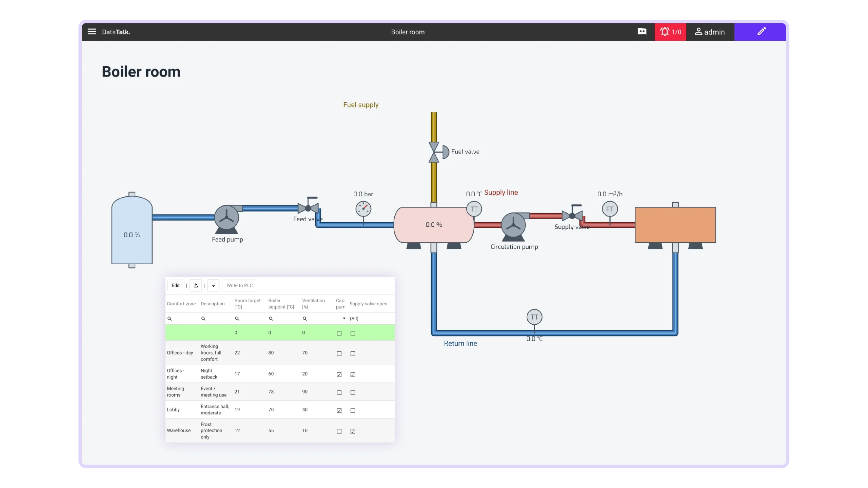Select the Warehouse row name cell
868x488 pixels.
pyautogui.click(x=179, y=430)
